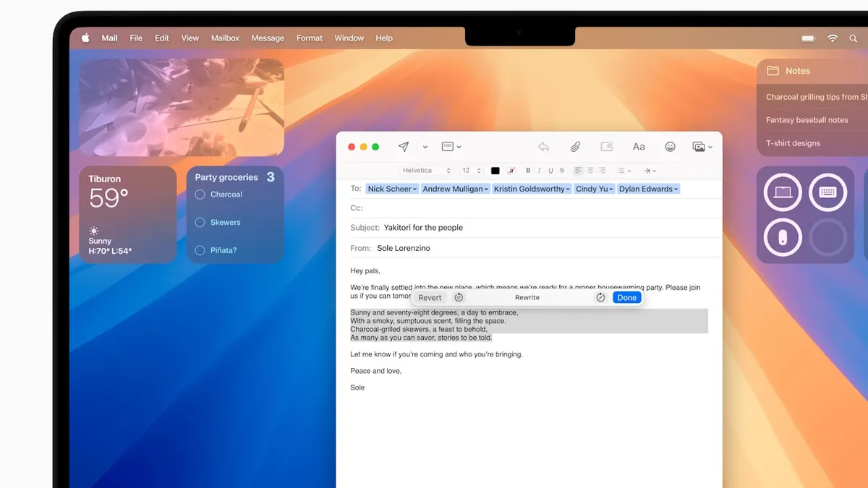Image resolution: width=868 pixels, height=488 pixels.
Task: Click the original-text icon next to Revert
Action: tap(459, 298)
